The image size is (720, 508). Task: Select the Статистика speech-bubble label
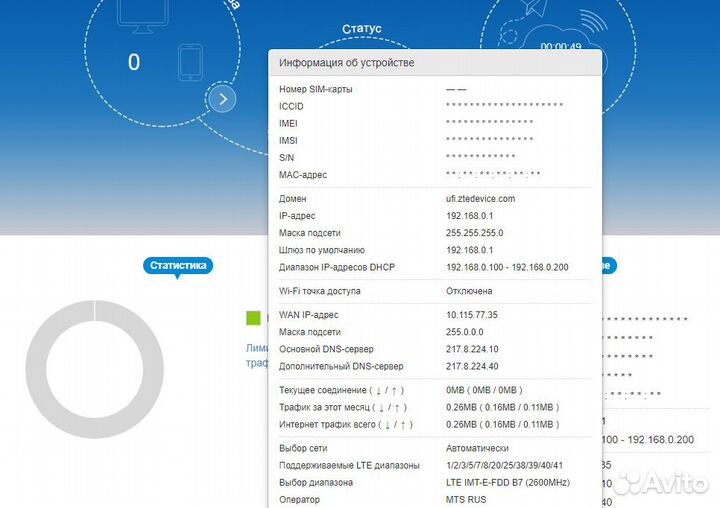tap(178, 265)
